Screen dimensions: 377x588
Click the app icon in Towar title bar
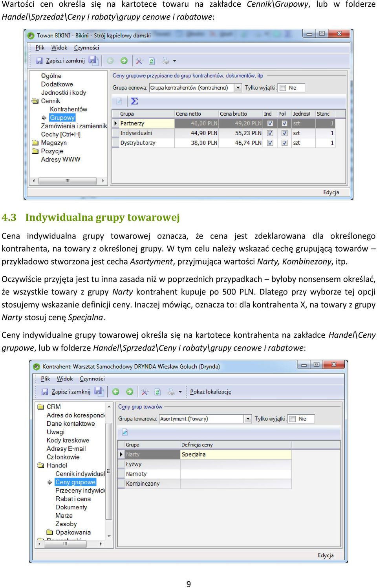pos(31,35)
